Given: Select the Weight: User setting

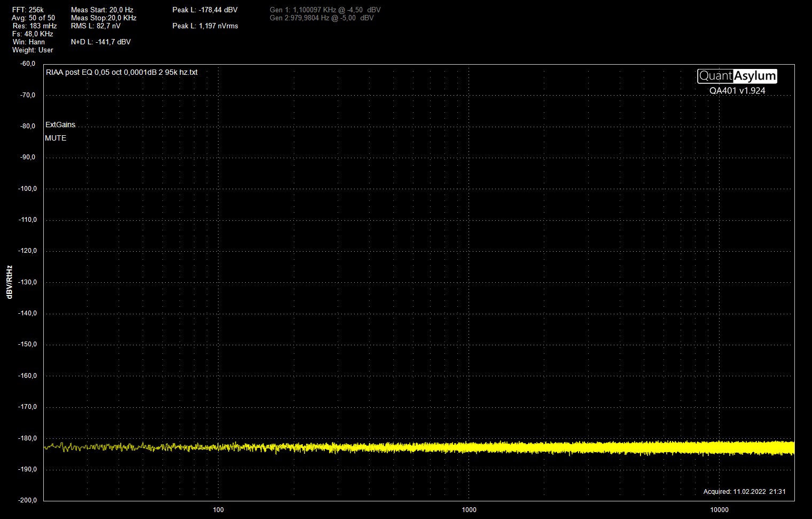Looking at the screenshot, I should pyautogui.click(x=33, y=50).
